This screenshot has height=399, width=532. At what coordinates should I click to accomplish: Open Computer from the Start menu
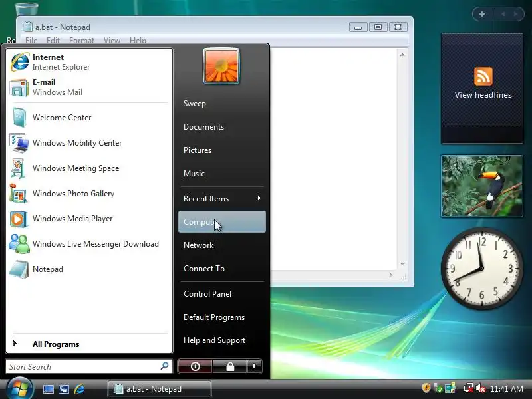pos(222,222)
